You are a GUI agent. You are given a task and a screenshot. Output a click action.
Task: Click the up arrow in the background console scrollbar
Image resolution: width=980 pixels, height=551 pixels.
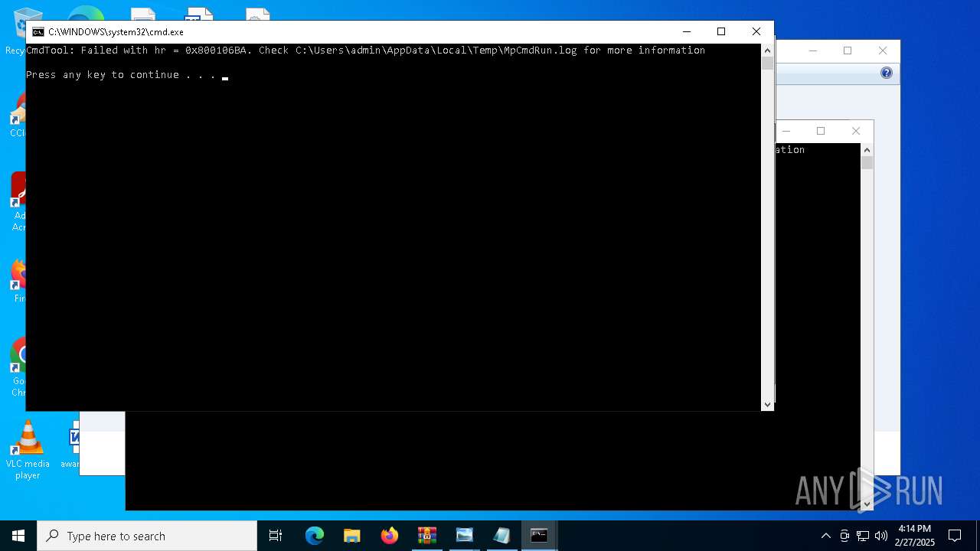[867, 150]
